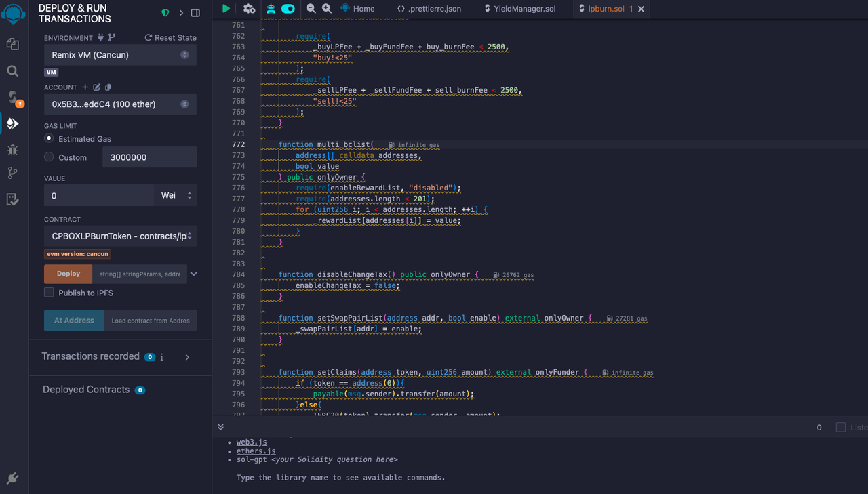Viewport: 868px width, 494px height.
Task: Click the evm version: cancun badge
Action: tap(77, 254)
